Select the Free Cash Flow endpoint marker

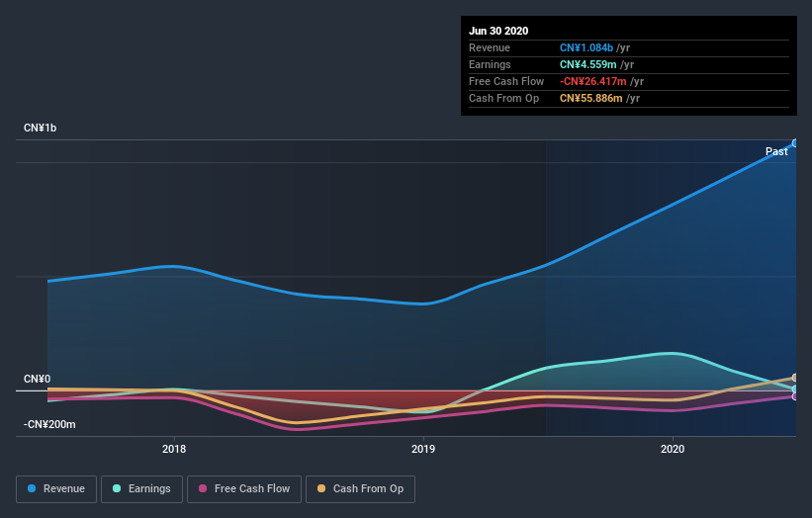[795, 396]
